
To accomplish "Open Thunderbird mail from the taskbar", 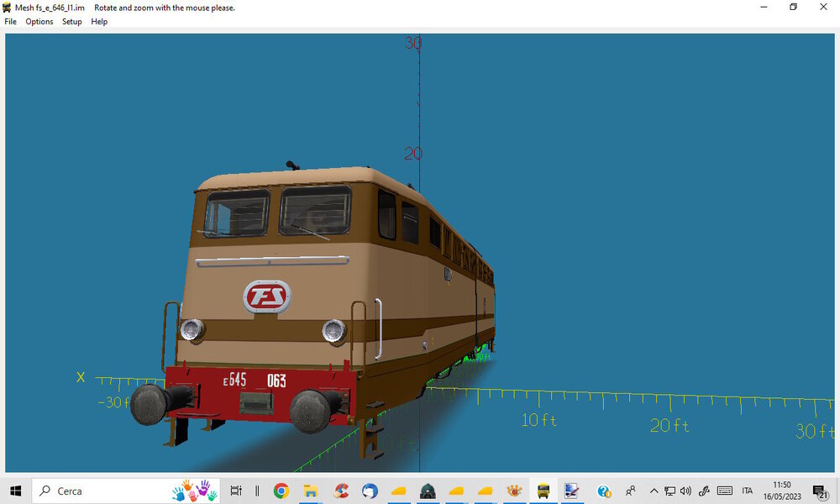I will coord(370,491).
